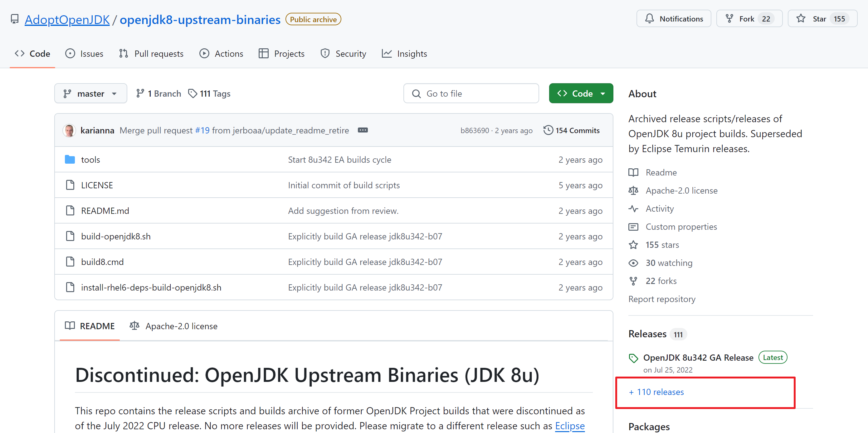Expand the commit message ellipsis
This screenshot has width=868, height=433.
click(x=363, y=130)
